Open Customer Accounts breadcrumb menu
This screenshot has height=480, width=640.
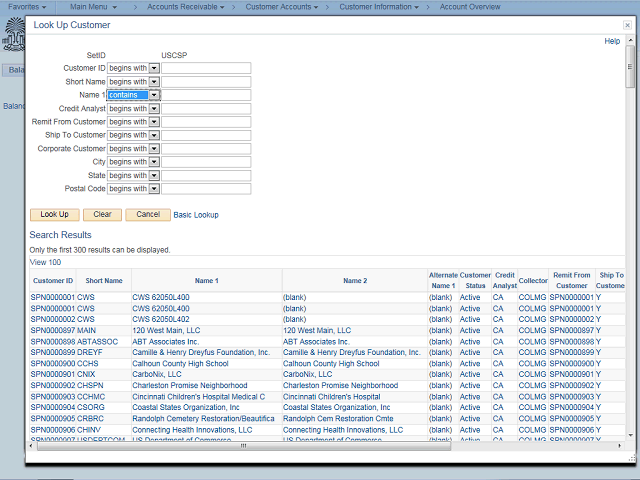pos(282,7)
